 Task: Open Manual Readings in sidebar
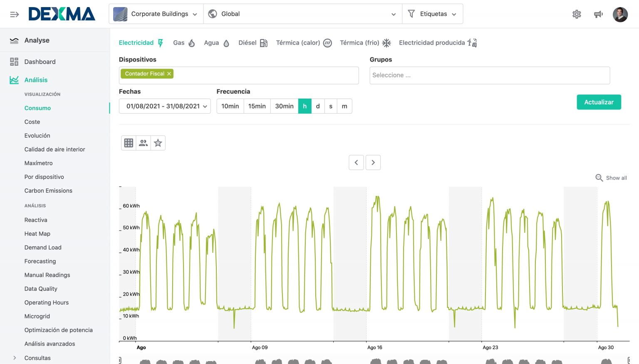47,275
